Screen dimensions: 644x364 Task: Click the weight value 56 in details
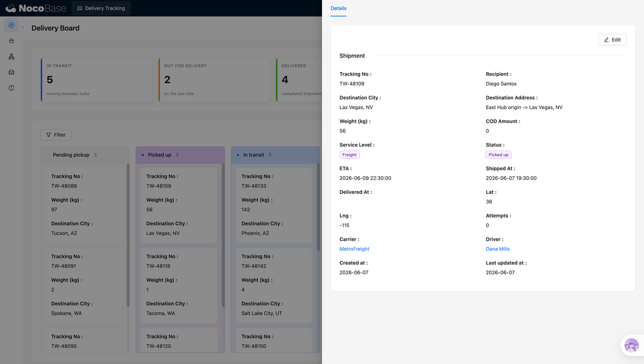343,131
